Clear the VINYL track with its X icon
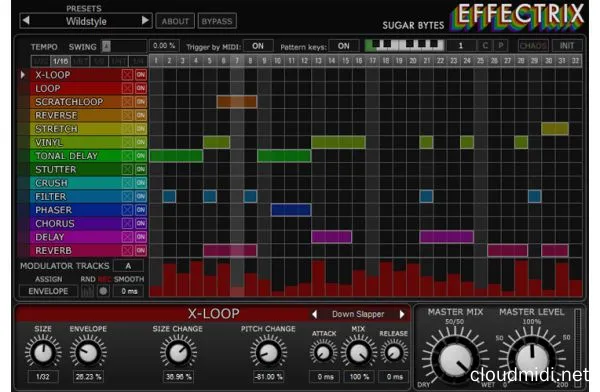600x392 pixels. pyautogui.click(x=127, y=142)
